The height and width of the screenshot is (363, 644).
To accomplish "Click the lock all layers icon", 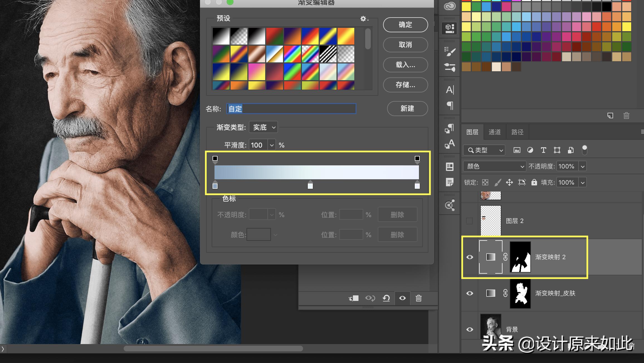I will pos(534,182).
